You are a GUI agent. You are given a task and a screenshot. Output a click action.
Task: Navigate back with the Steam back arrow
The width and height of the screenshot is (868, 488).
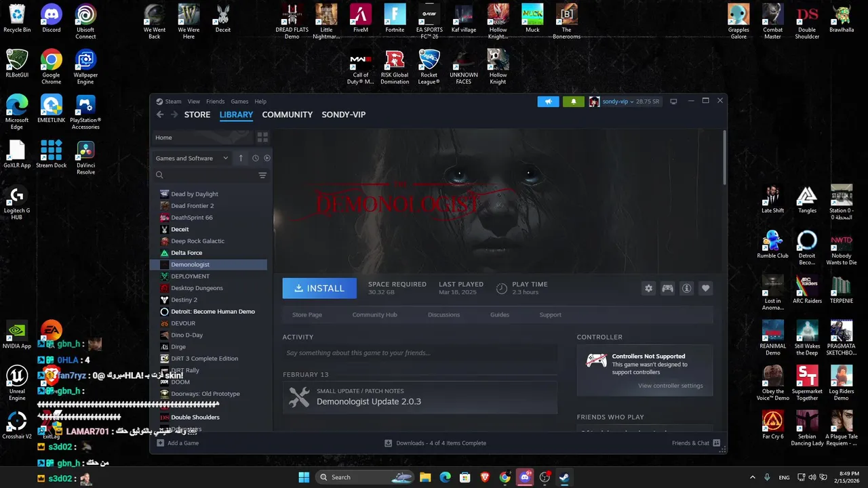coord(160,115)
